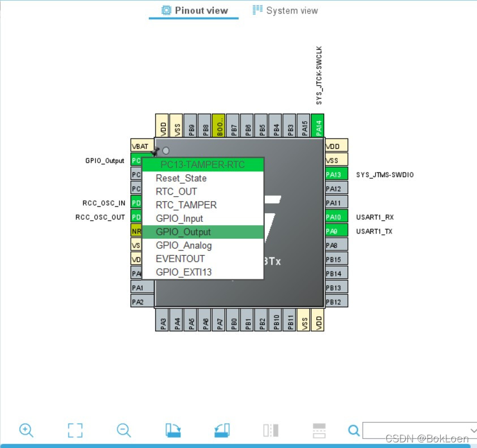Viewport: 477px width, 448px height.
Task: Click the PB1 pin on bottom
Action: click(247, 320)
